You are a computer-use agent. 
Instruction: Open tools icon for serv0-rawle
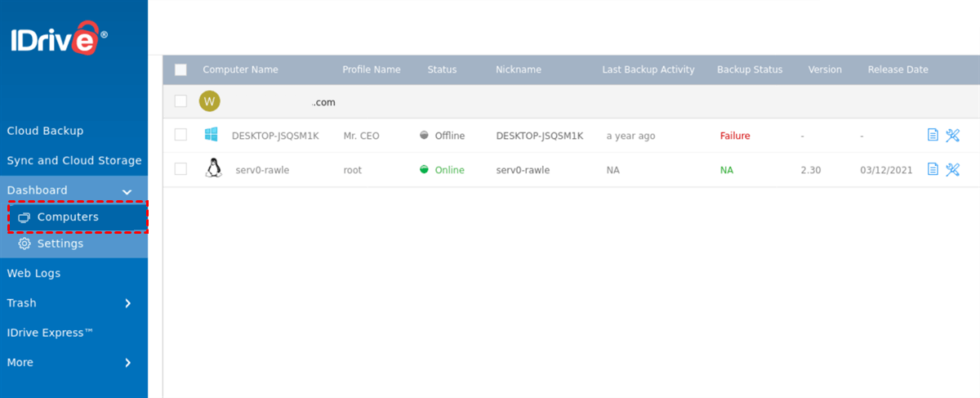click(x=952, y=170)
